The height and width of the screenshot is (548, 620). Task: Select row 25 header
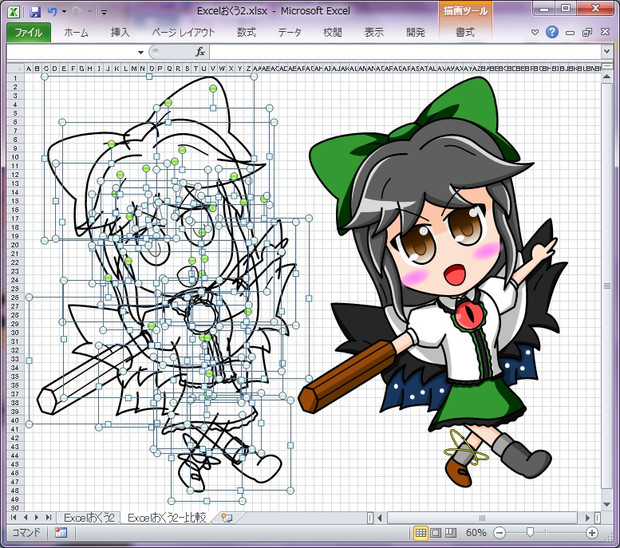coord(15,289)
